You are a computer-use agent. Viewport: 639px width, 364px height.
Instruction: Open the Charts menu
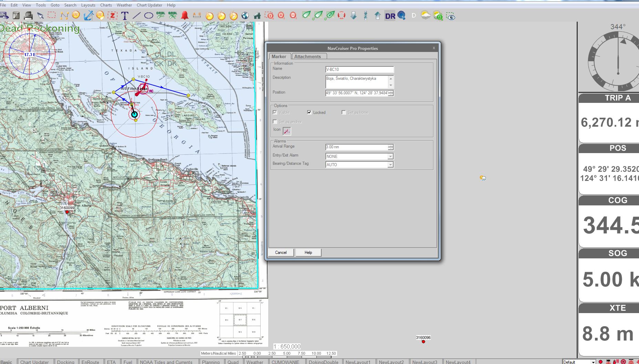pos(106,5)
